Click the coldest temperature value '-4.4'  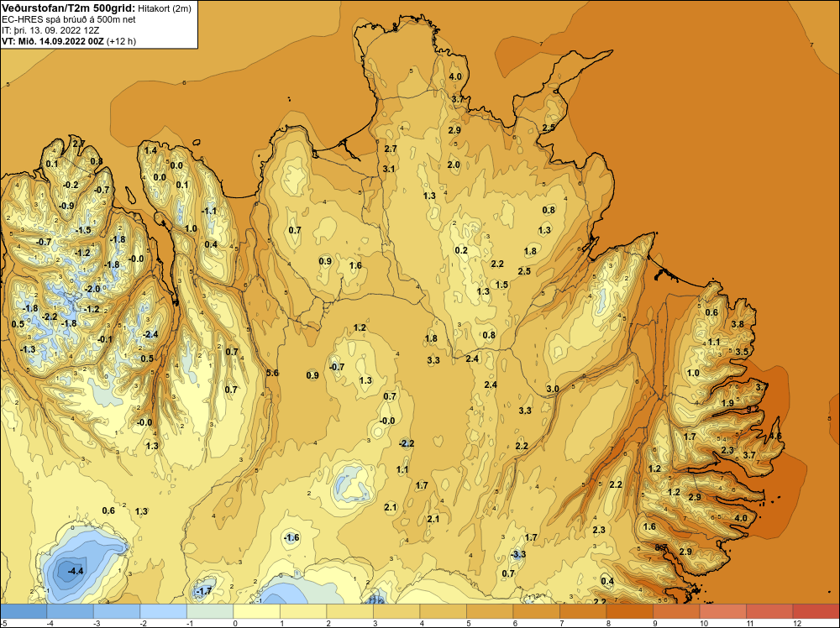(x=76, y=571)
